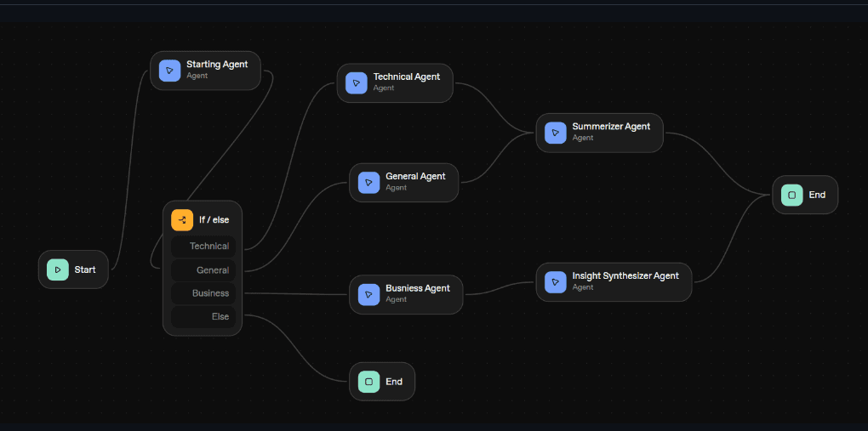Screen dimensions: 868x431
Task: Click the End label on the bottom node
Action: pos(394,381)
